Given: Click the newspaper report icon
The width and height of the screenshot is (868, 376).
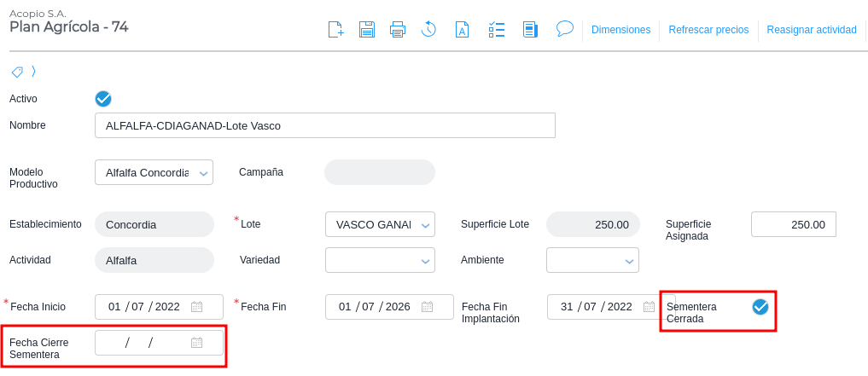Looking at the screenshot, I should point(530,30).
